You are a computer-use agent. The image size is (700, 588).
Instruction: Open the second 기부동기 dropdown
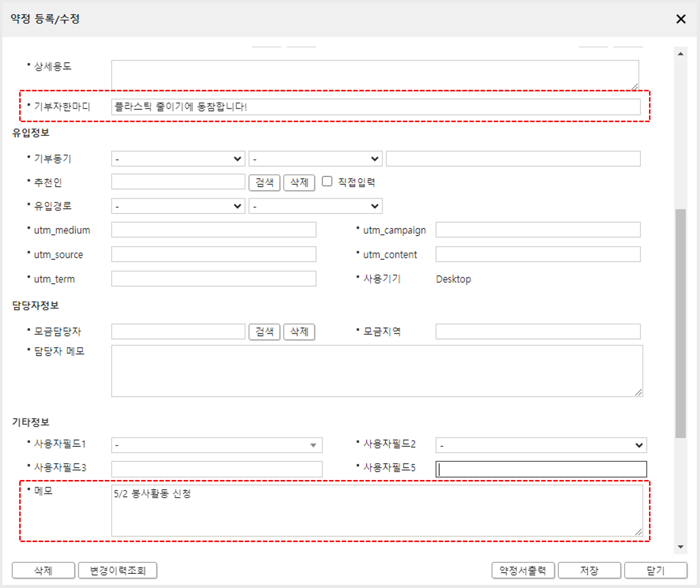[315, 158]
